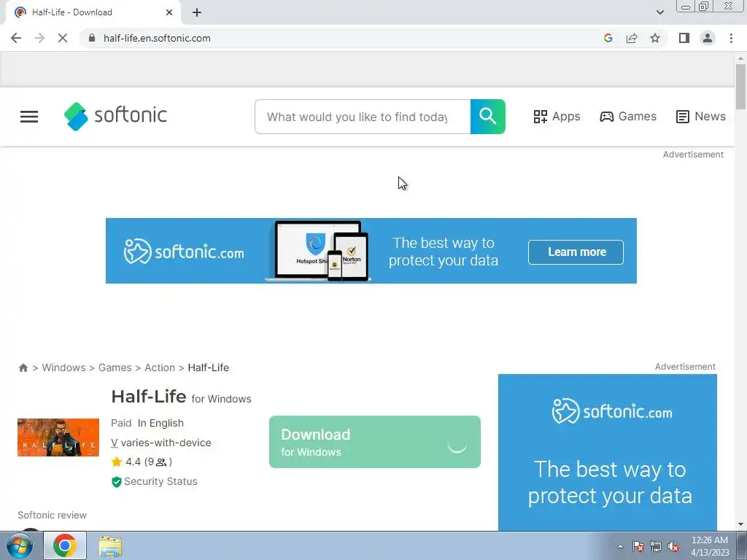
Task: Open the Chrome three-dot menu
Action: [x=731, y=38]
